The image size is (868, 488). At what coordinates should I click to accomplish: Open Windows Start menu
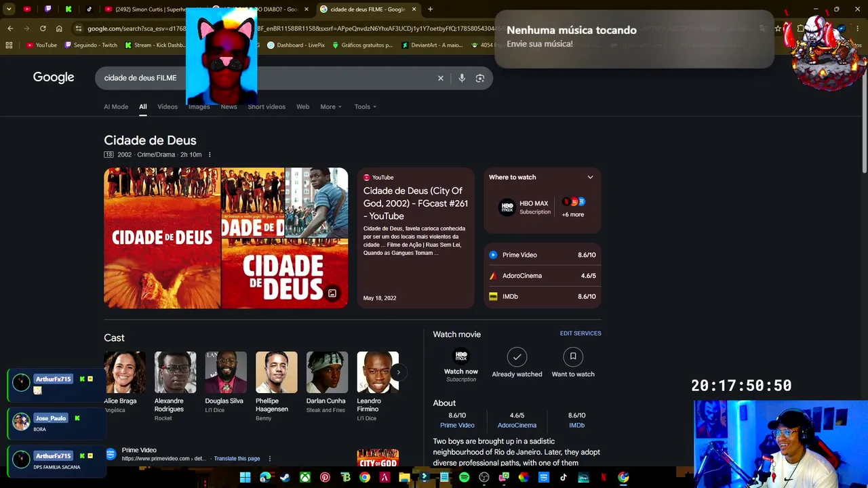245,477
